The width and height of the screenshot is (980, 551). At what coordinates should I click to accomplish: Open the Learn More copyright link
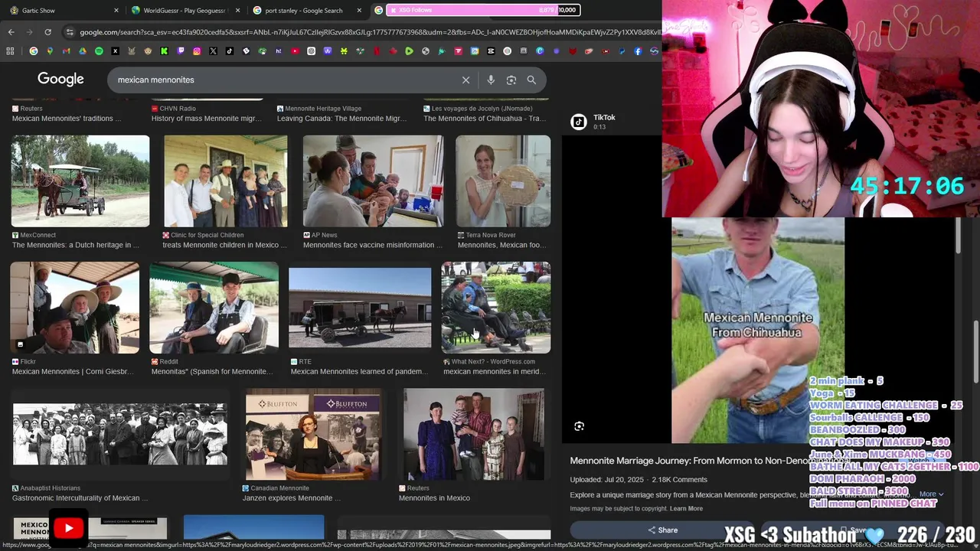686,508
